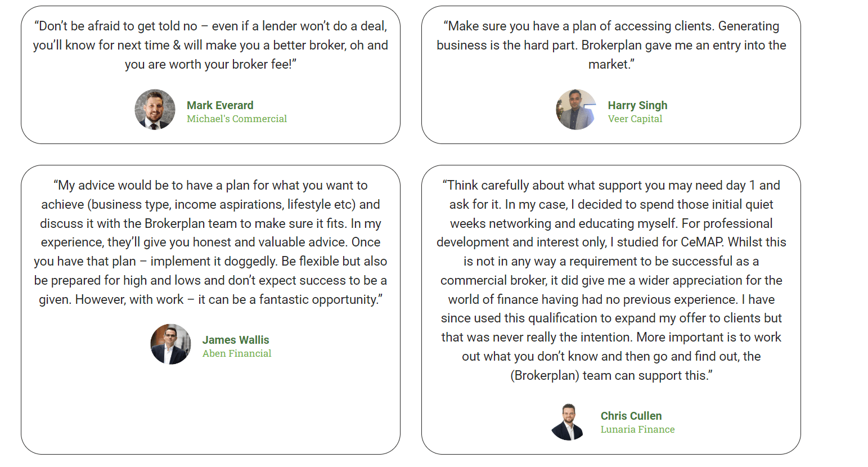Select the James Wallis name
Screen dimensions: 868x467
pyautogui.click(x=236, y=340)
